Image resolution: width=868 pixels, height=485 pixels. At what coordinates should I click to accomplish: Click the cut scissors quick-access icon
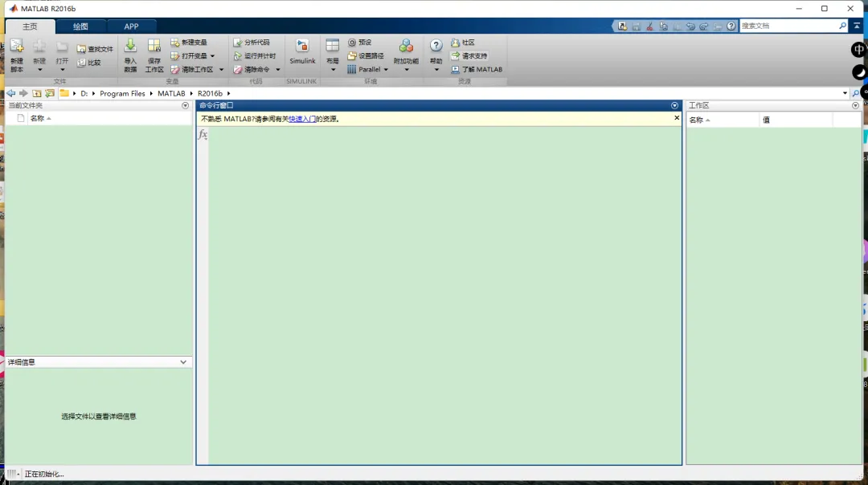tap(650, 26)
